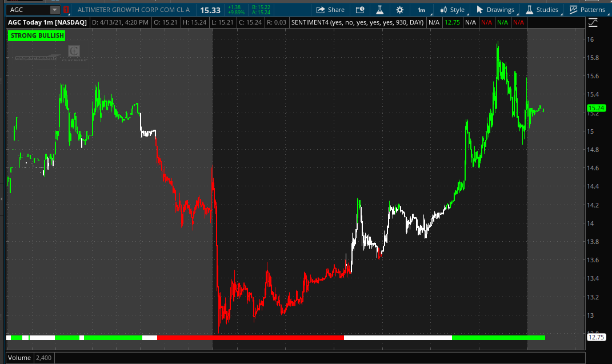Open the Drawings menu
The image size is (612, 364).
click(x=495, y=10)
